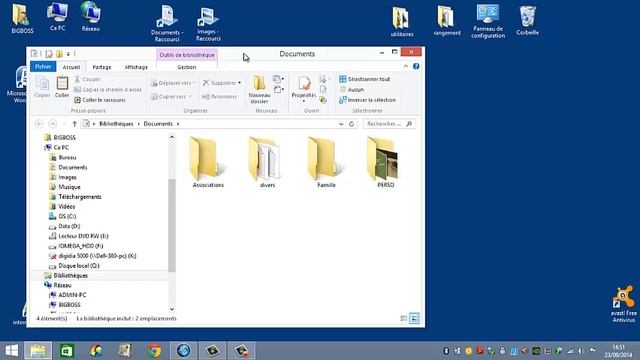Switch to the Partage ribbon tab
Image resolution: width=640 pixels, height=360 pixels.
102,67
